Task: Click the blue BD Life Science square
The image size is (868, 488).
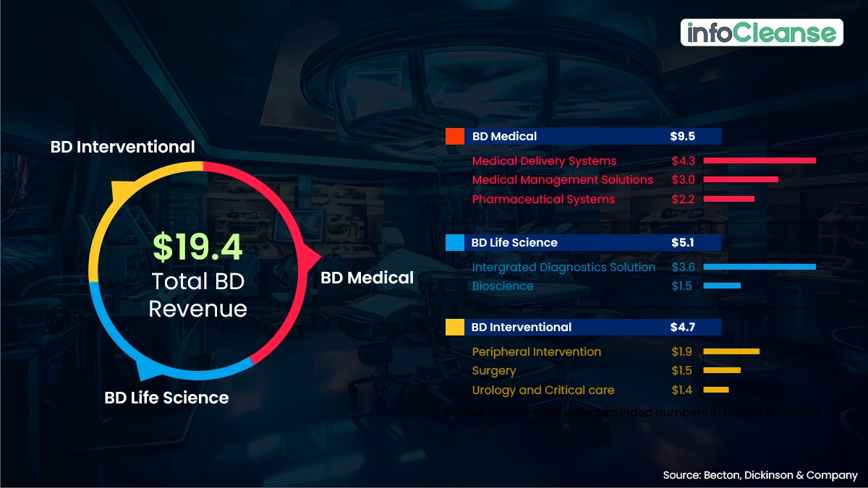Action: (454, 243)
